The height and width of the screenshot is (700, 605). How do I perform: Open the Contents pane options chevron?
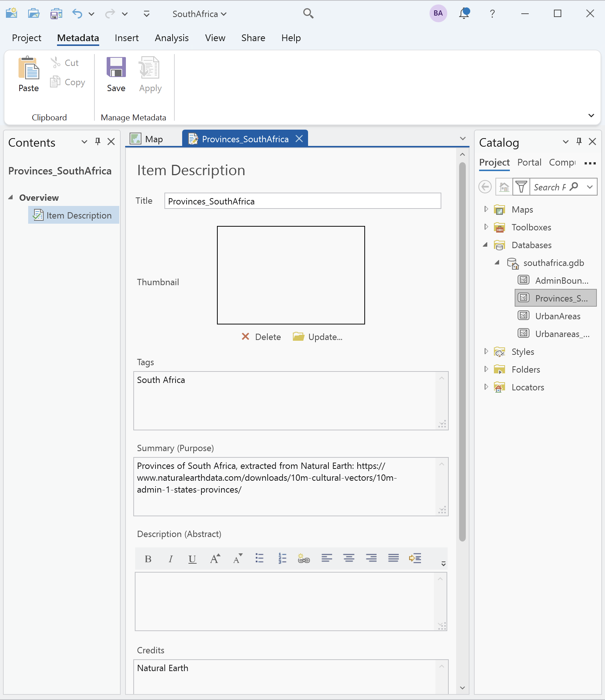84,141
